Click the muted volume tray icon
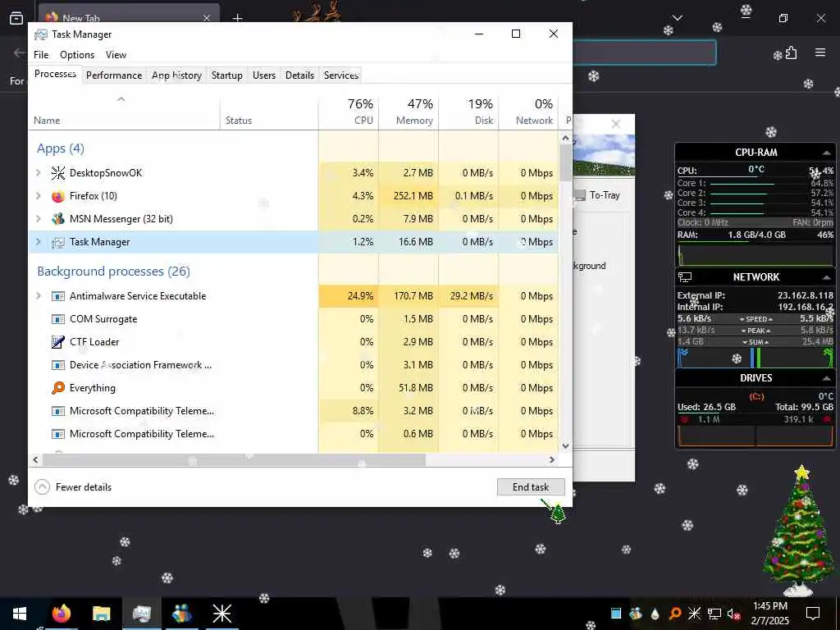This screenshot has height=630, width=840. [x=733, y=614]
